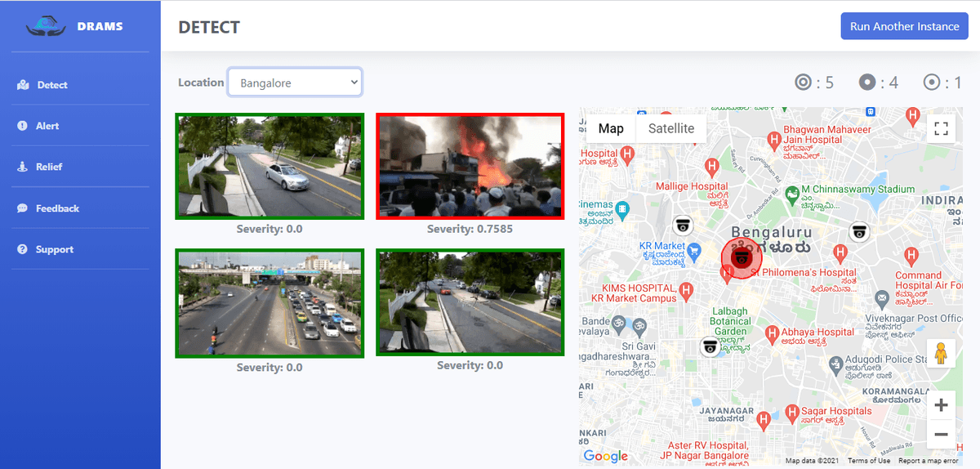This screenshot has height=469, width=980.
Task: Open the fire feed with severity 0.7585
Action: pyautogui.click(x=470, y=167)
